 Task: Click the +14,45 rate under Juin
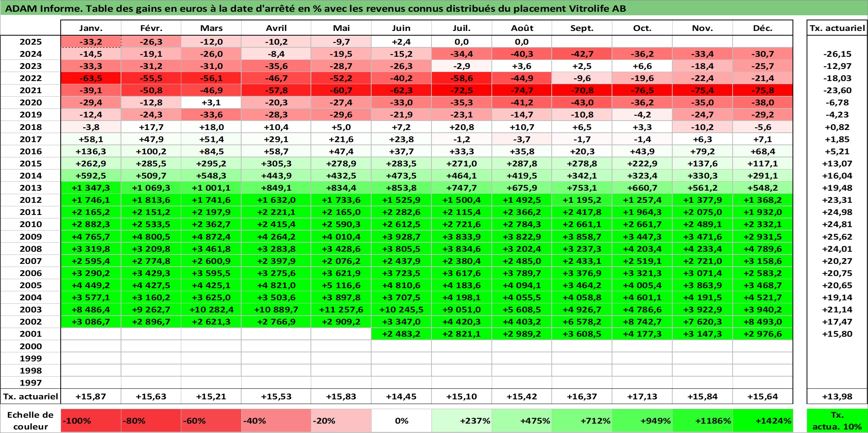401,397
